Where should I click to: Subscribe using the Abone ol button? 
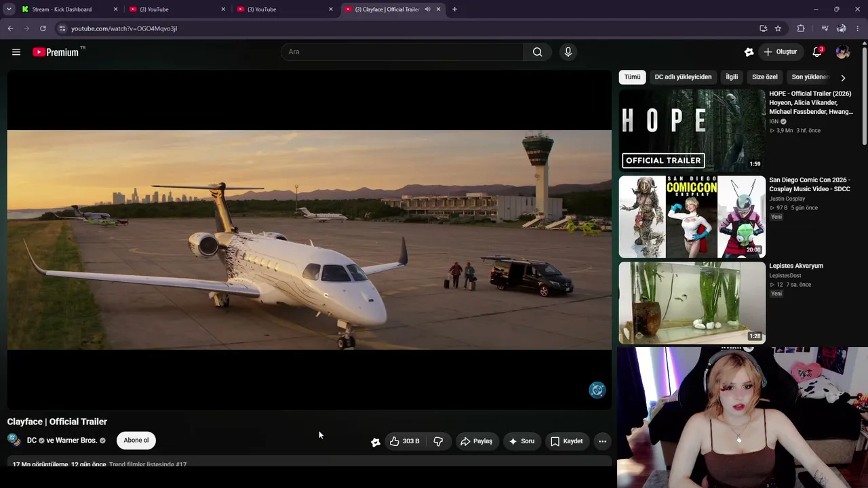136,441
